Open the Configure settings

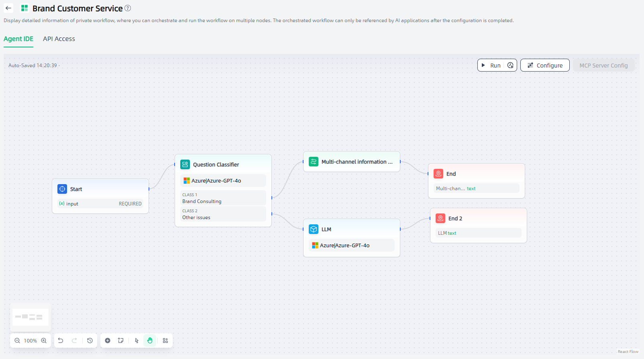[545, 65]
